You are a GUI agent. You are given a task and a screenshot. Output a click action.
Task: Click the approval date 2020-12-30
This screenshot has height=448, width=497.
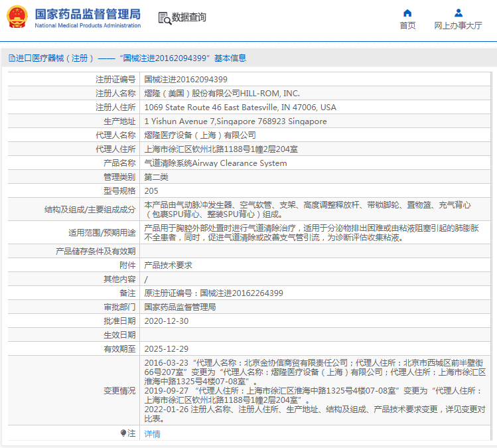[x=167, y=321]
